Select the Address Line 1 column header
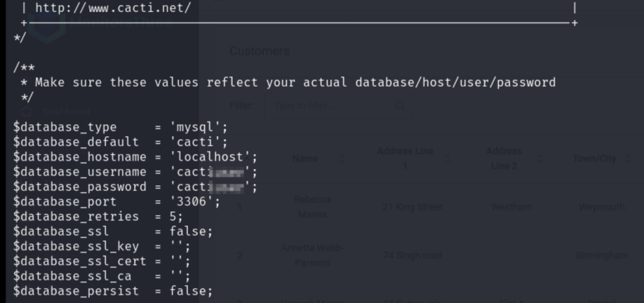 [405, 158]
